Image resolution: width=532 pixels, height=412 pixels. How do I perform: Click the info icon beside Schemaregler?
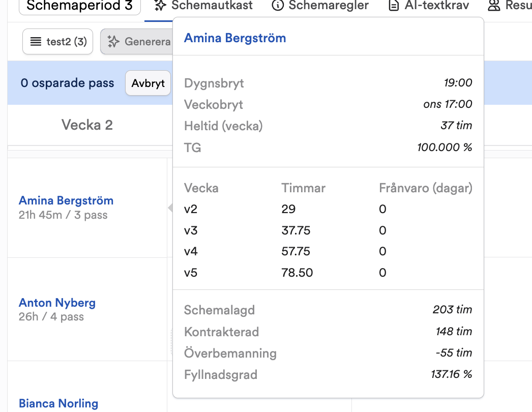tap(278, 5)
